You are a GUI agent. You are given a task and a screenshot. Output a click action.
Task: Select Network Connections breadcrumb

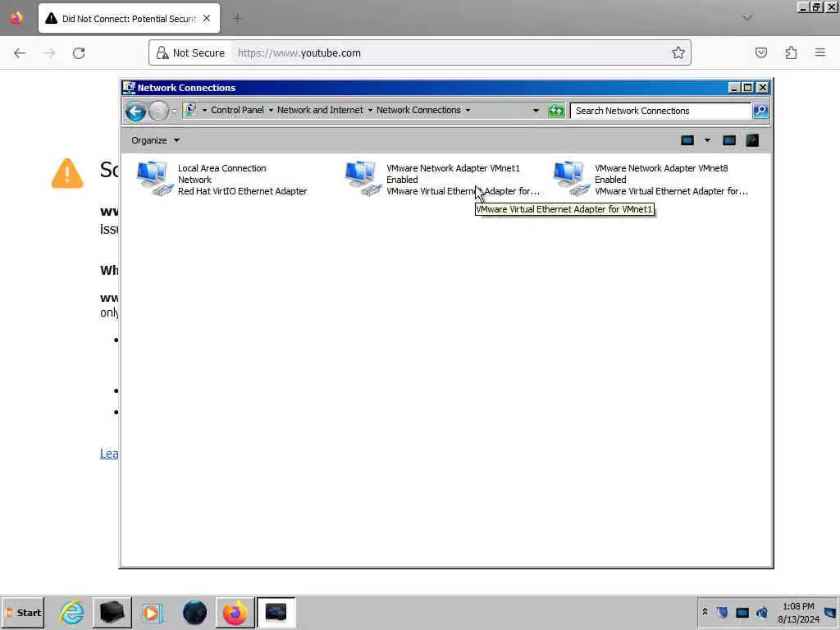coord(418,110)
